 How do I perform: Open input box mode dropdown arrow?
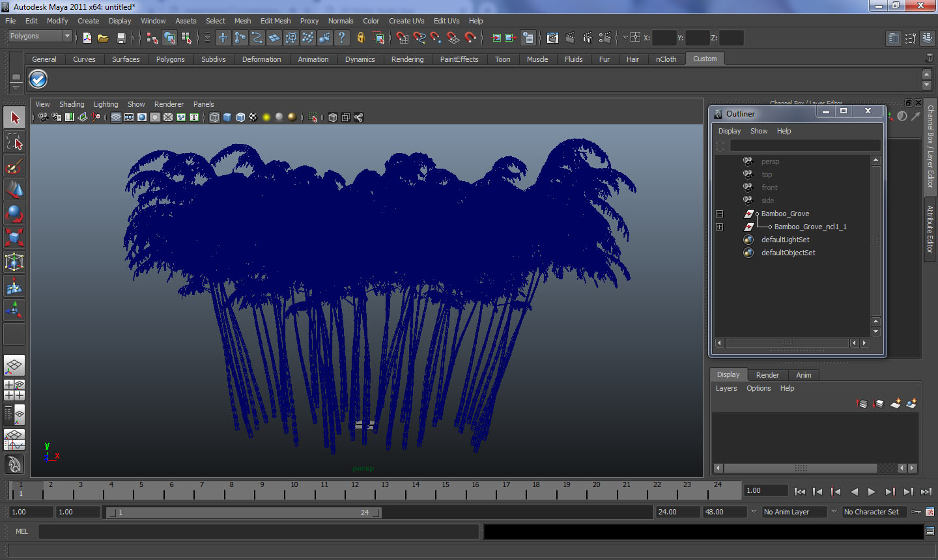pos(625,38)
